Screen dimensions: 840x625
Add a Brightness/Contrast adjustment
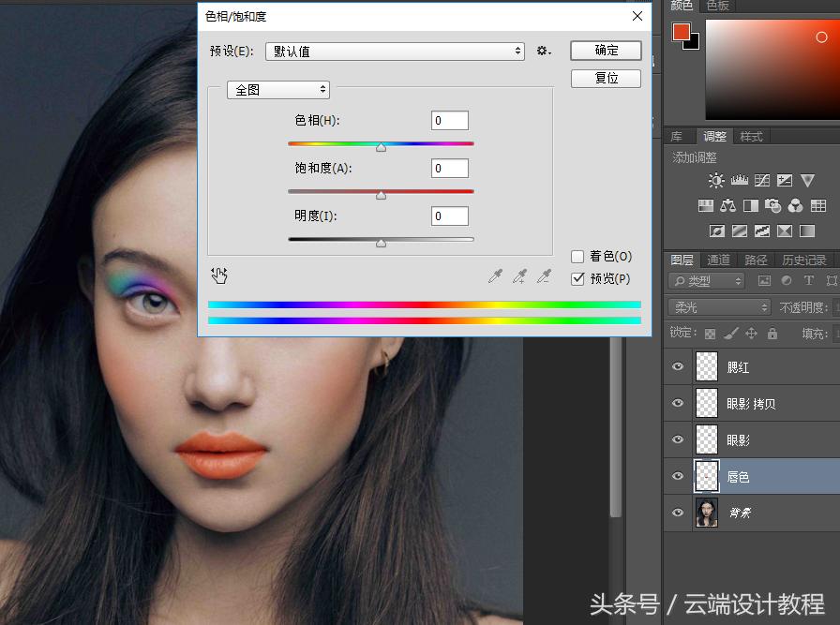tap(716, 181)
